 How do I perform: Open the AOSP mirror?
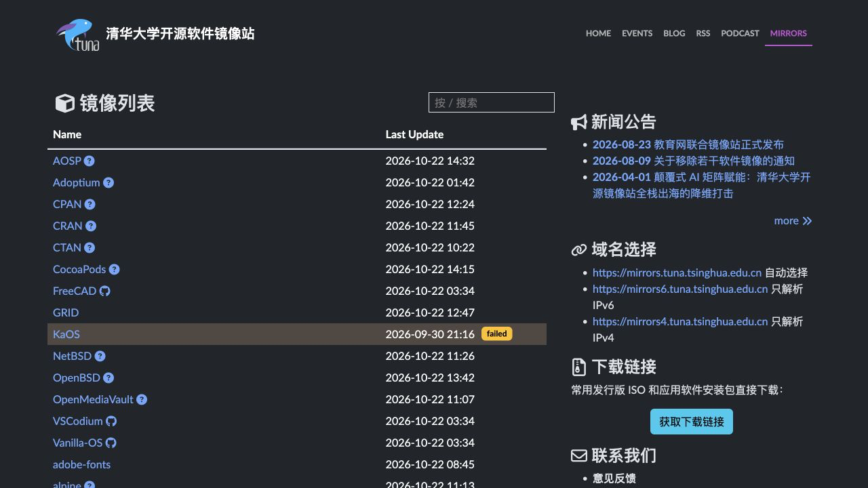coord(66,161)
